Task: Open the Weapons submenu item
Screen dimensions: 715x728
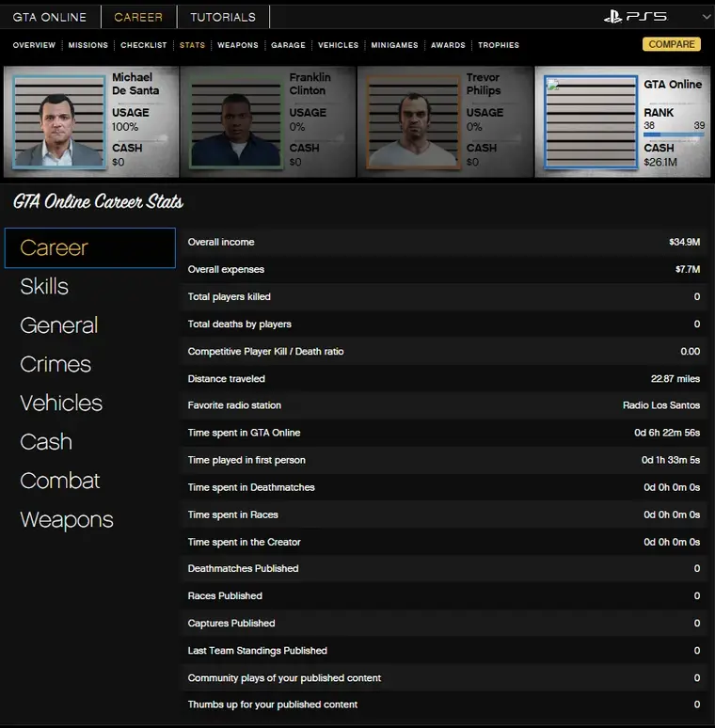Action: tap(238, 45)
